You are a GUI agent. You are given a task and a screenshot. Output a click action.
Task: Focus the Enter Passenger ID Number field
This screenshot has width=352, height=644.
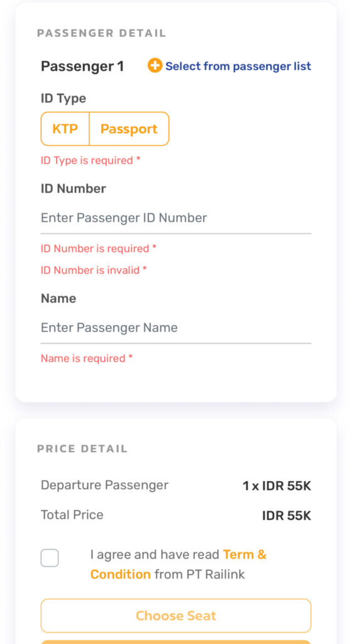pos(176,218)
